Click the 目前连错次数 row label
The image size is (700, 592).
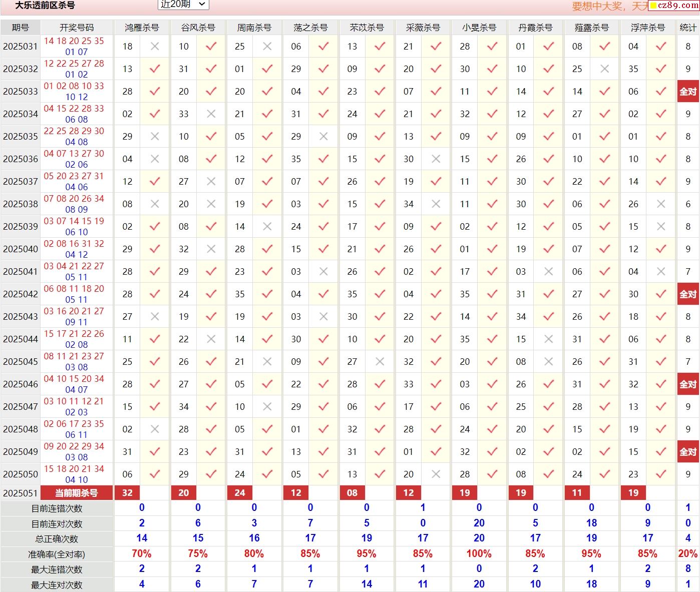click(57, 508)
